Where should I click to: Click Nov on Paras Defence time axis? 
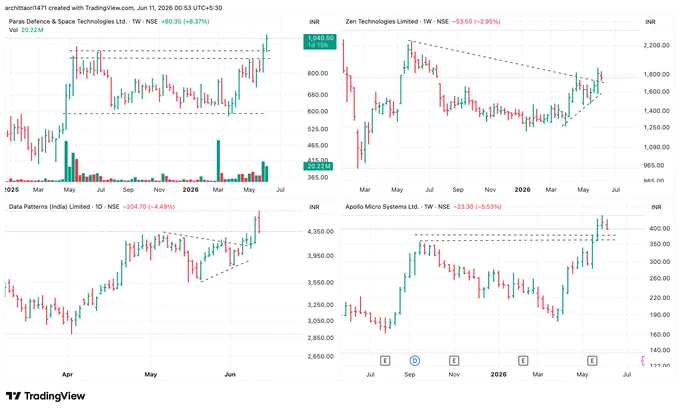point(159,189)
